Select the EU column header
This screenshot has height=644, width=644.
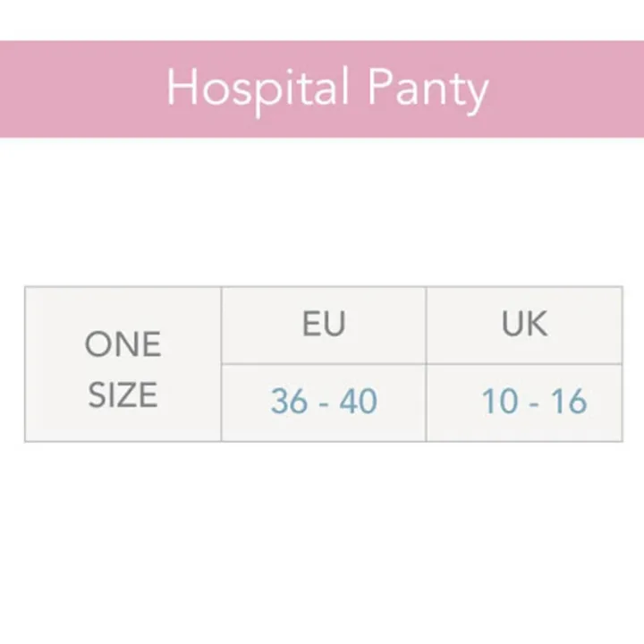[324, 325]
